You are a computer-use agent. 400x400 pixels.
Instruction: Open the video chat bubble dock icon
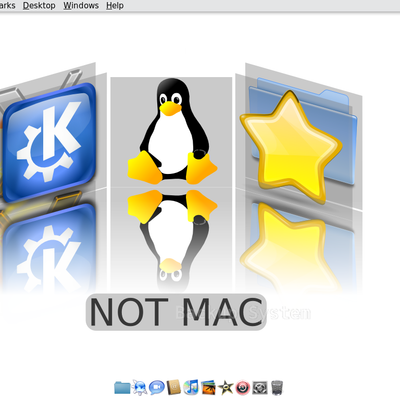[x=157, y=388]
